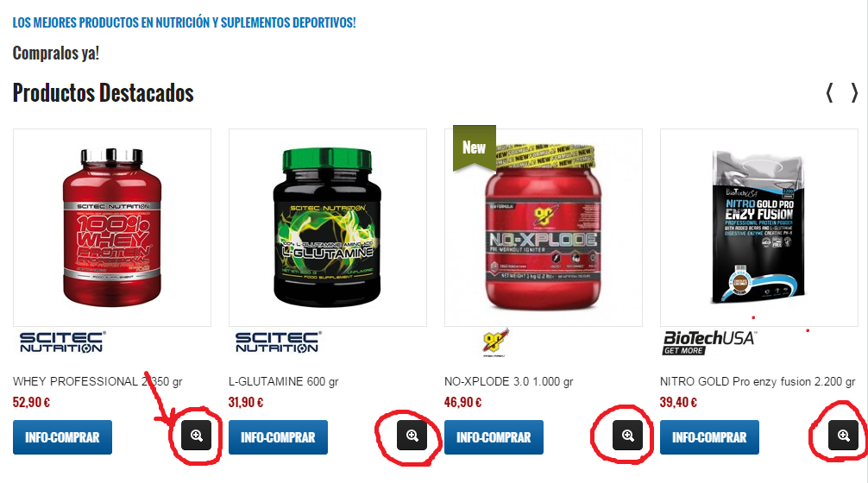This screenshot has width=868, height=483.
Task: Click the magnifier icon for L-Glutamine product
Action: pos(412,436)
